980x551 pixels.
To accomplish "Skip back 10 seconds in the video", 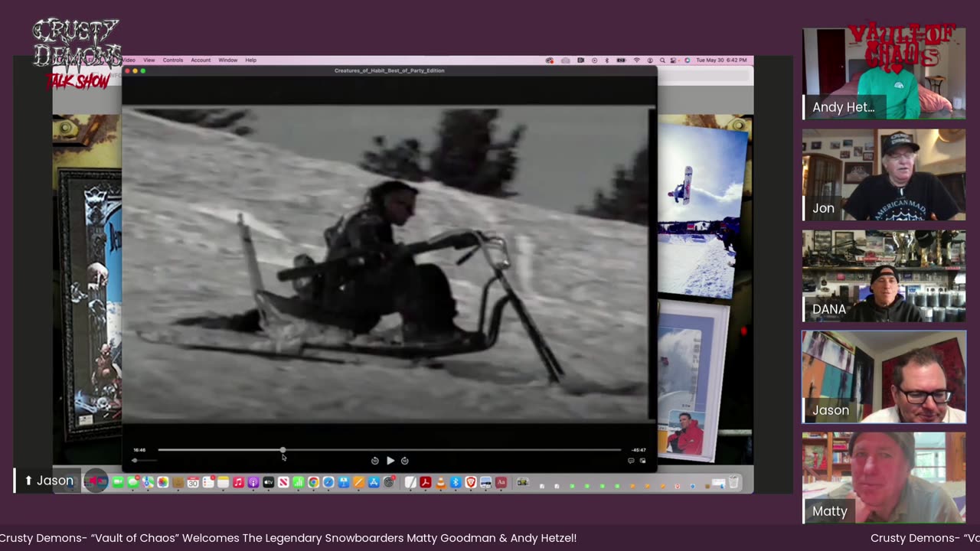I will [374, 461].
